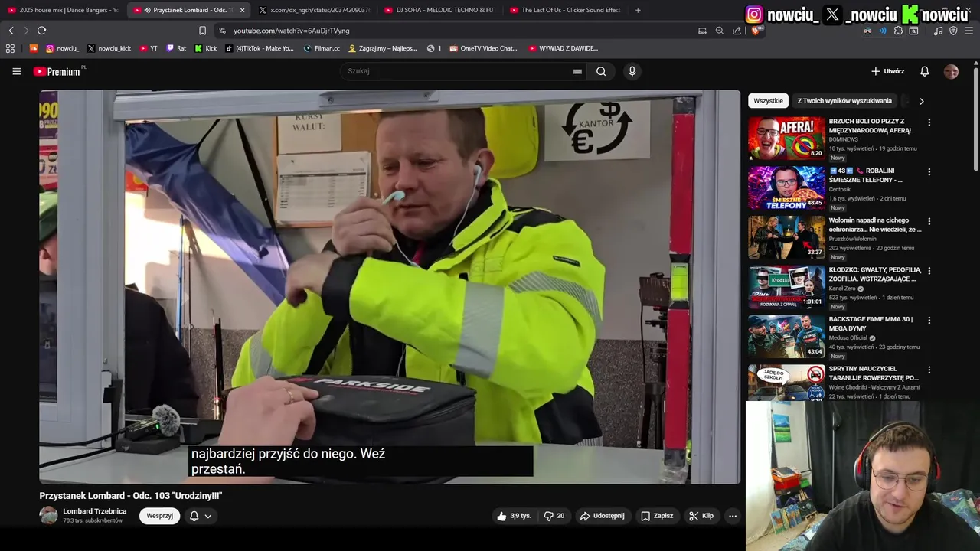Open YouTube notifications bell
This screenshot has height=551, width=980.
point(924,71)
